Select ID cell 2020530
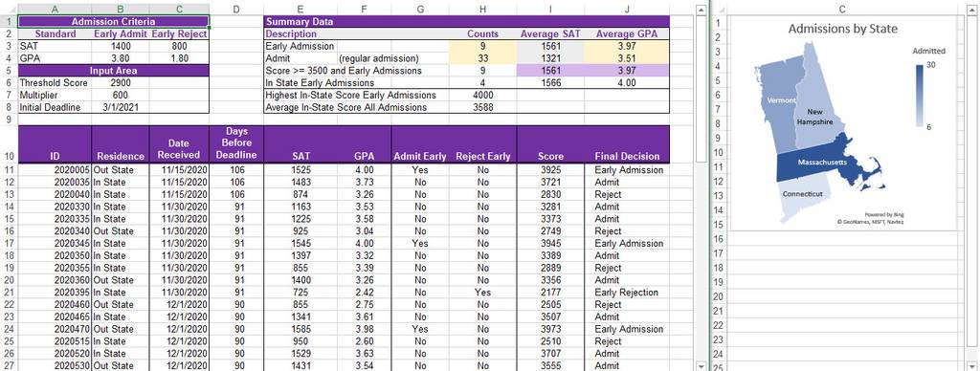This screenshot has height=371, width=980. click(55, 366)
